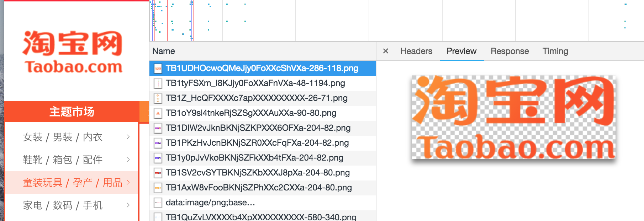Expand arrow for 家电 / 数码 / 手机
The image size is (644, 221).
[128, 205]
